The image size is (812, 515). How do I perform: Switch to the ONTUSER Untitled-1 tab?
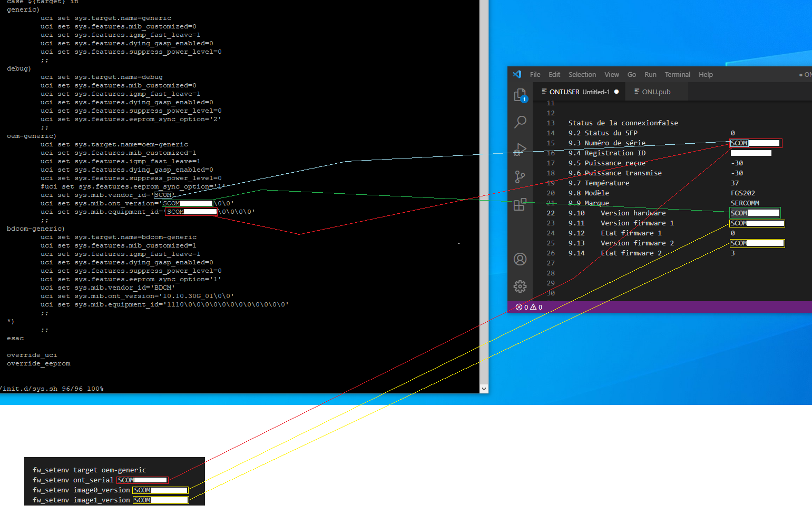pyautogui.click(x=580, y=92)
